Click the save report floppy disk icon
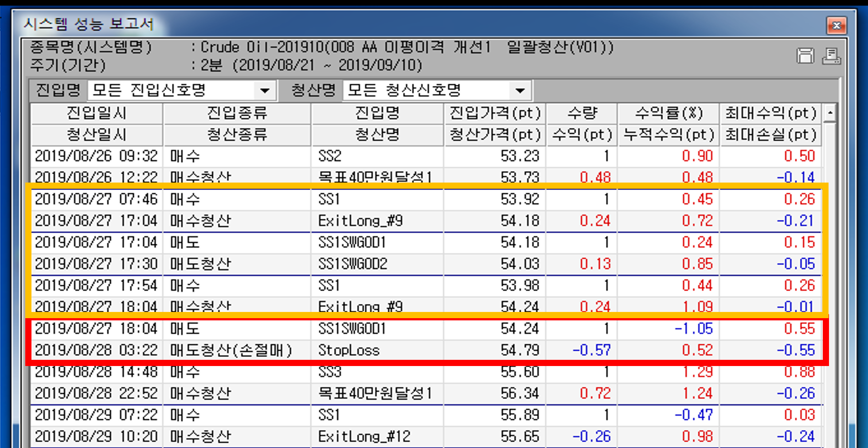 [x=805, y=56]
